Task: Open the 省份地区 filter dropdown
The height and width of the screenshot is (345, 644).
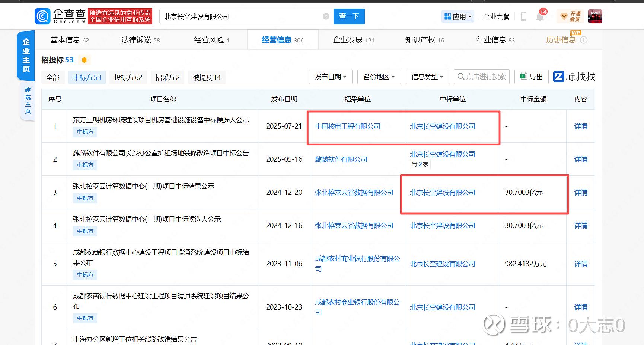Action: pos(379,77)
